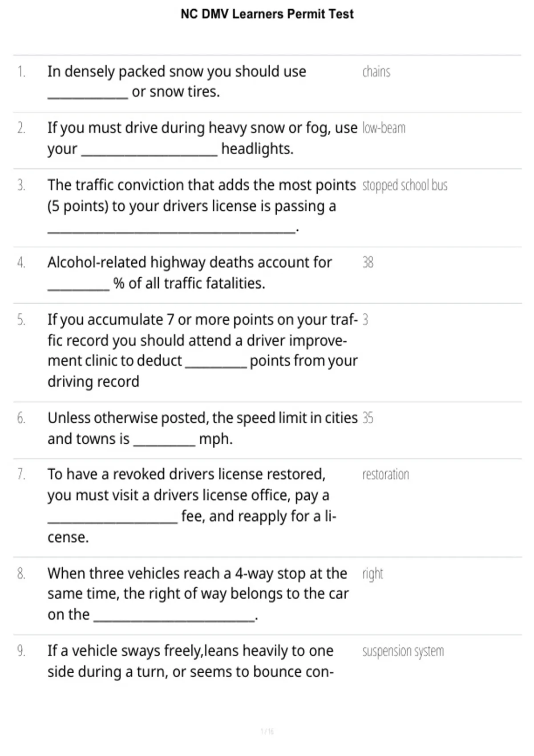
Task: Click the NC DMV Learners Permit Test title
Action: (x=267, y=14)
